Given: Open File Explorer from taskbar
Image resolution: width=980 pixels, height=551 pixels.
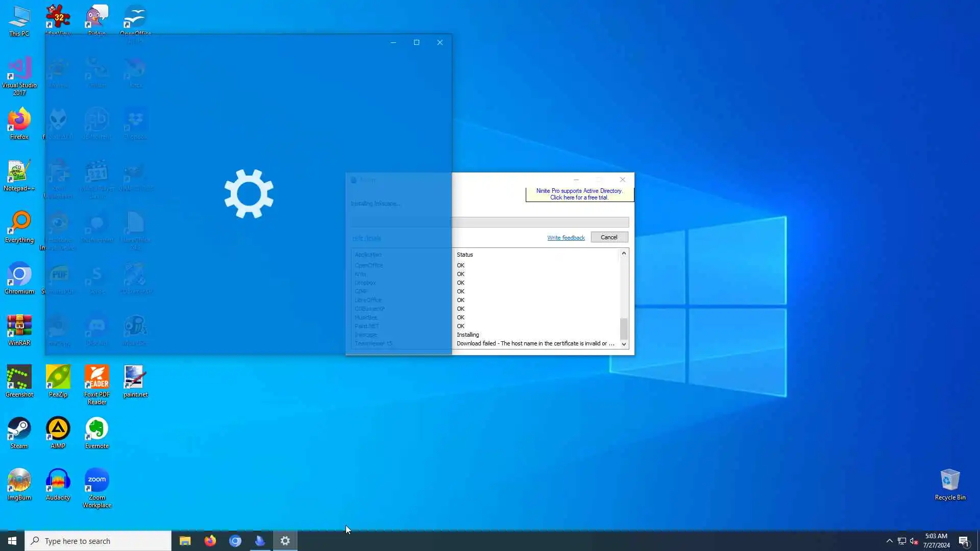Looking at the screenshot, I should [185, 541].
